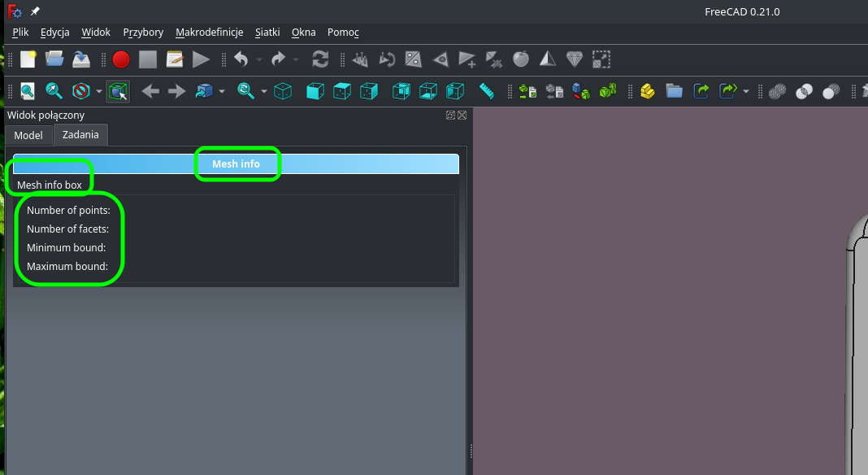Stop macro recording with the gray square
868x475 pixels.
pyautogui.click(x=148, y=59)
